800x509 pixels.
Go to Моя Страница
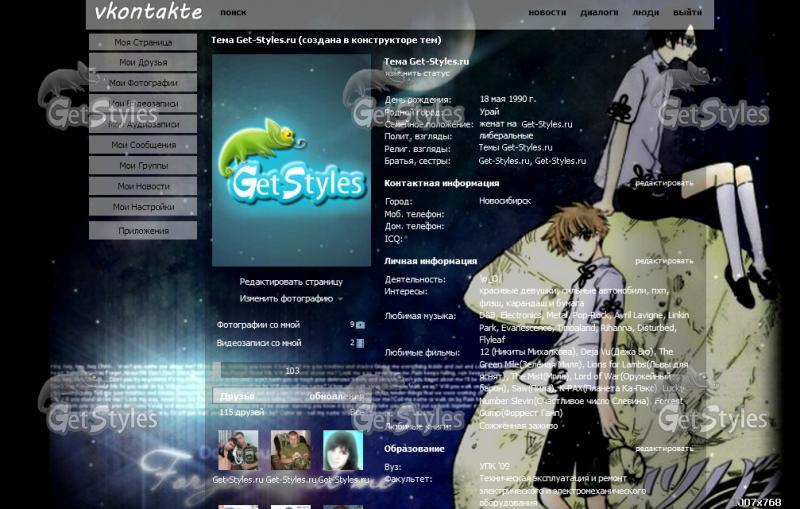point(143,42)
